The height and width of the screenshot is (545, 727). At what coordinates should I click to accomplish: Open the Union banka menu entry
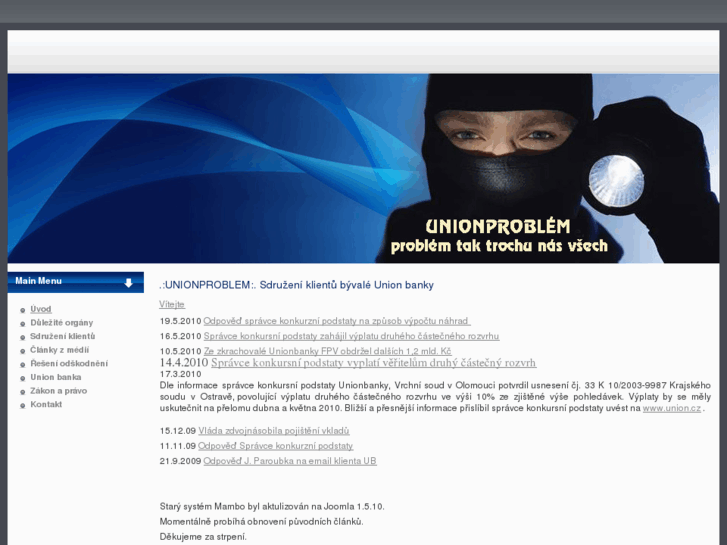[x=56, y=377]
